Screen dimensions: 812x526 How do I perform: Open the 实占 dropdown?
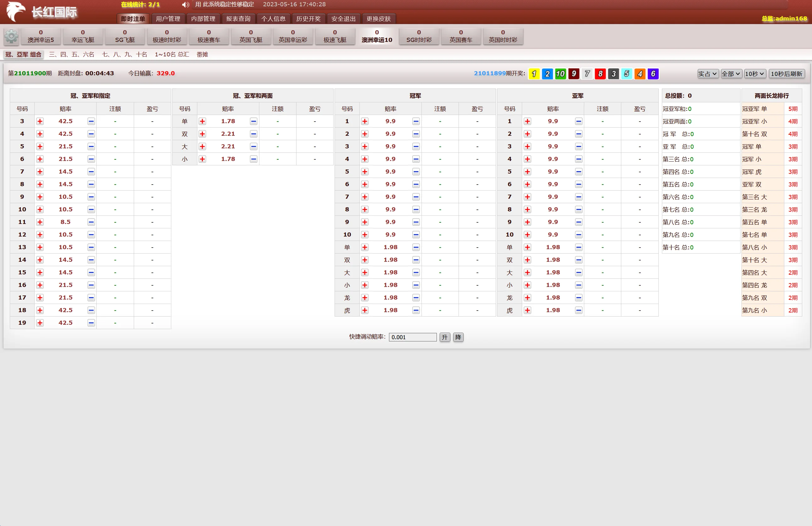click(x=708, y=74)
